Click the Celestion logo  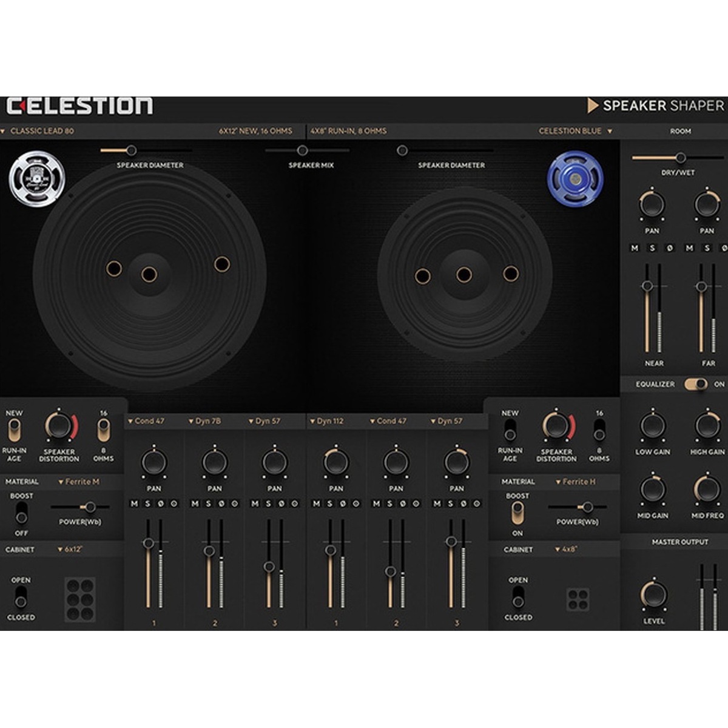pos(79,106)
